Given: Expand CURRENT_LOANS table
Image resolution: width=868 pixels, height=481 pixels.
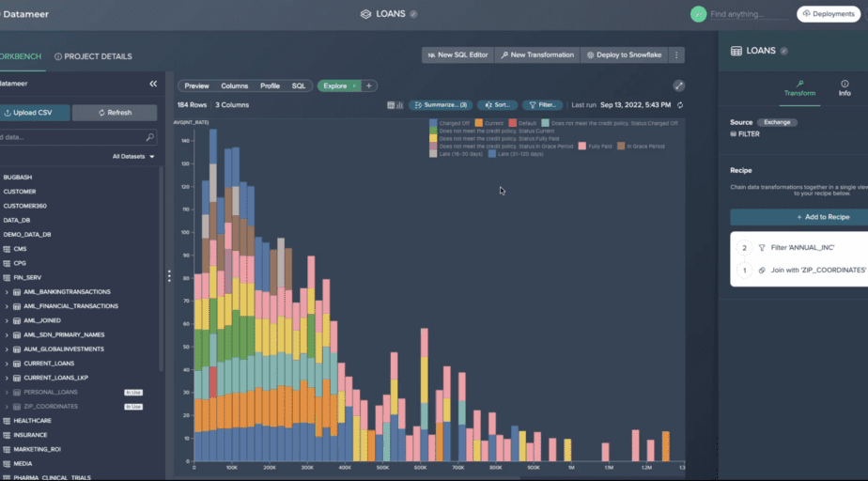Looking at the screenshot, I should coord(7,364).
